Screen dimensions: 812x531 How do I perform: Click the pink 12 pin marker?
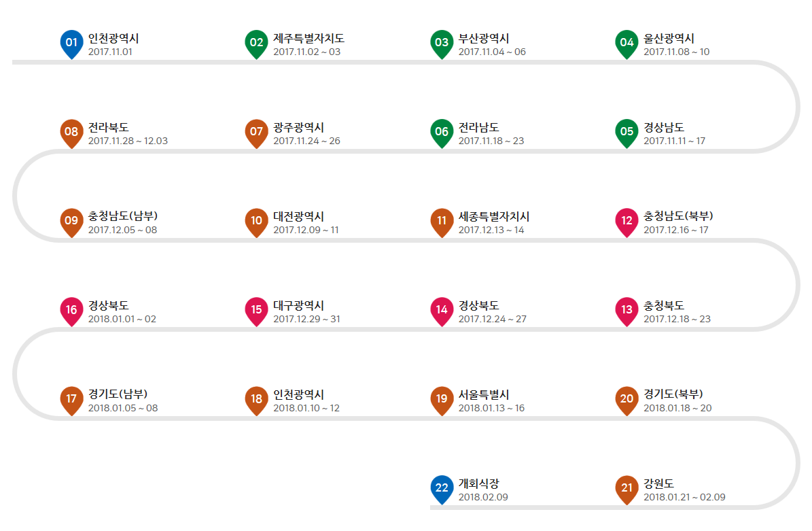click(626, 221)
